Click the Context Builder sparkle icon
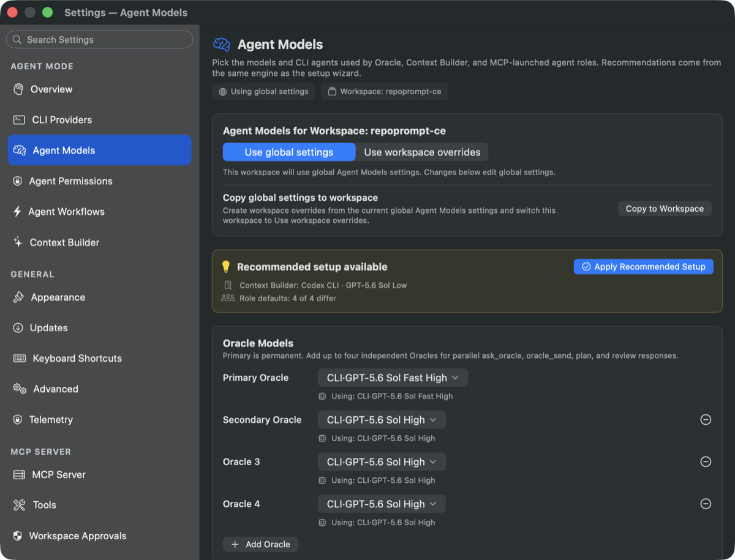 click(18, 242)
